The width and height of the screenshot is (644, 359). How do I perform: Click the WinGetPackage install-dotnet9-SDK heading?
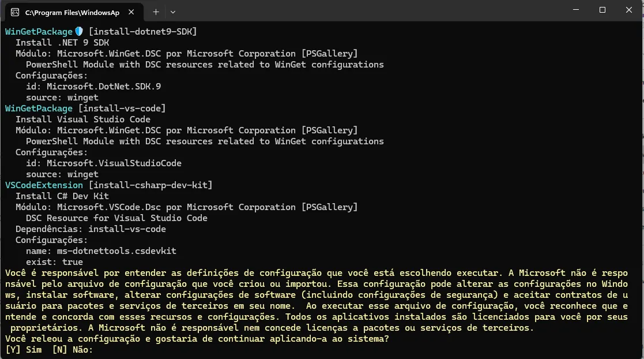click(101, 32)
